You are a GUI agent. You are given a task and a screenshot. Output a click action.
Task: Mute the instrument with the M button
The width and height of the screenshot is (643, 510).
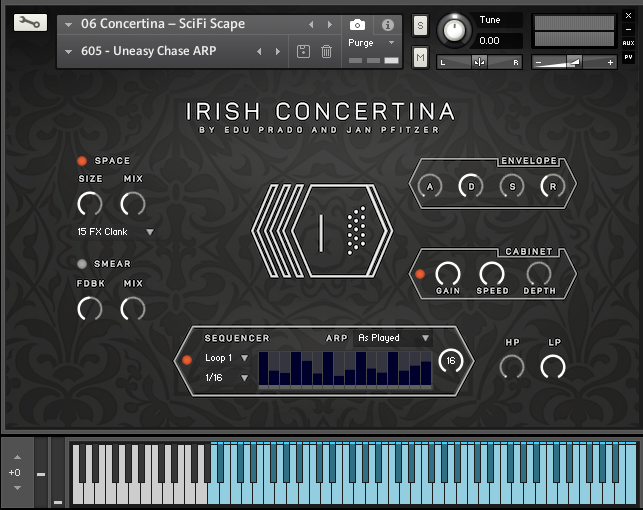click(x=420, y=59)
